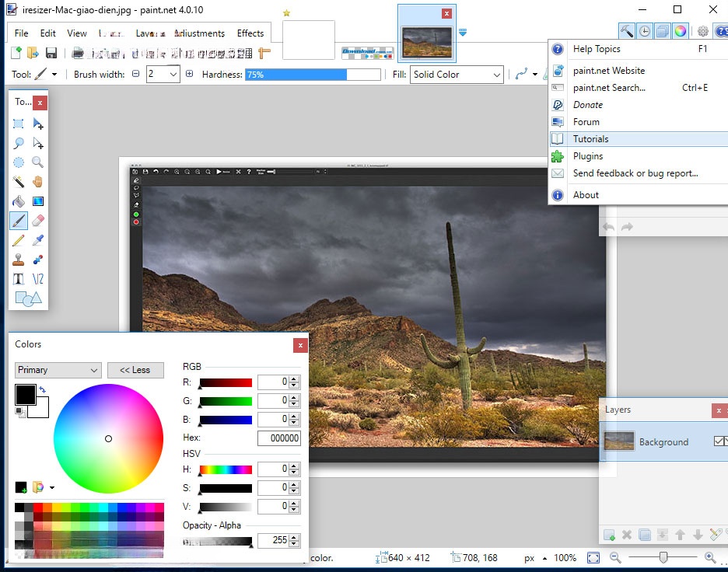Image resolution: width=728 pixels, height=572 pixels.
Task: Click the Open file toolbar icon
Action: tap(33, 53)
